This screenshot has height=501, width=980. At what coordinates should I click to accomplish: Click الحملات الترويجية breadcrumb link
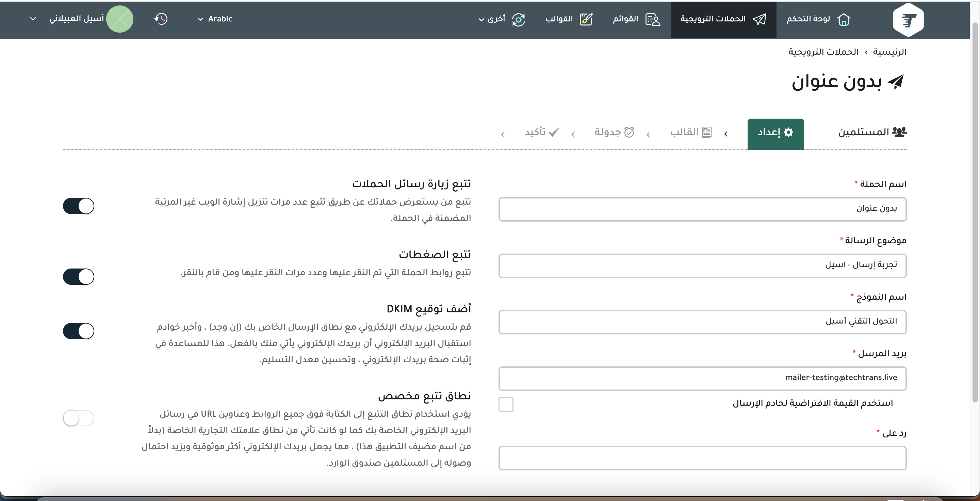[x=823, y=52]
